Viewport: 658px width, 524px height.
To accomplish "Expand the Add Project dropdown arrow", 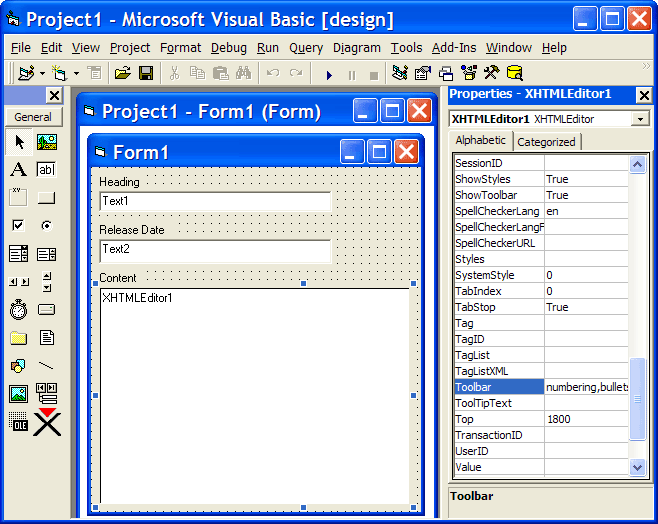I will coord(42,73).
